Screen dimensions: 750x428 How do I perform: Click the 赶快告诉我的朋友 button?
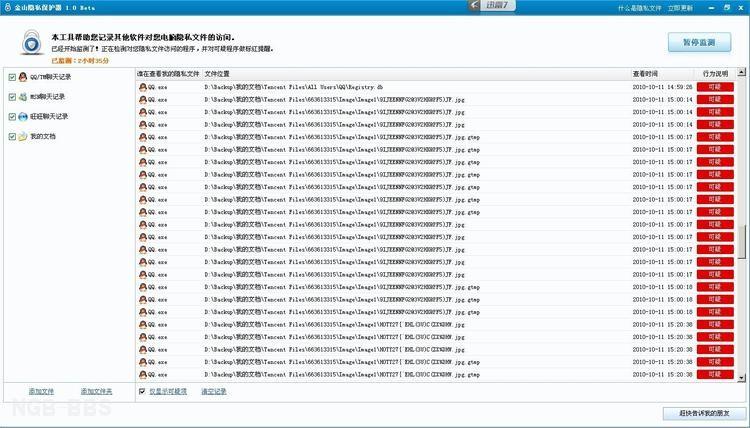tap(705, 413)
